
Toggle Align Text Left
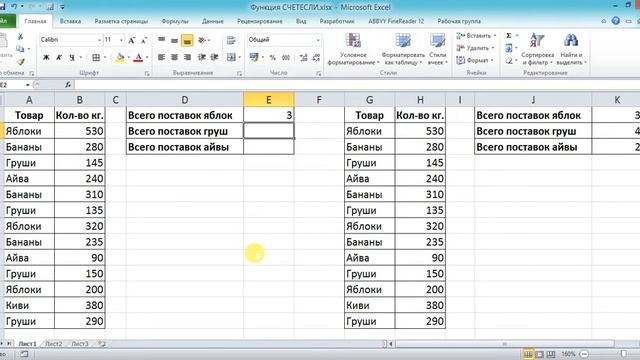pos(162,58)
